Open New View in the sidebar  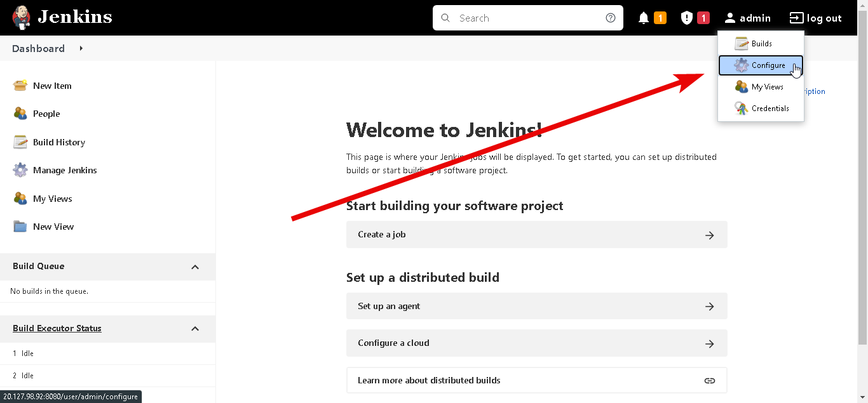pyautogui.click(x=53, y=227)
